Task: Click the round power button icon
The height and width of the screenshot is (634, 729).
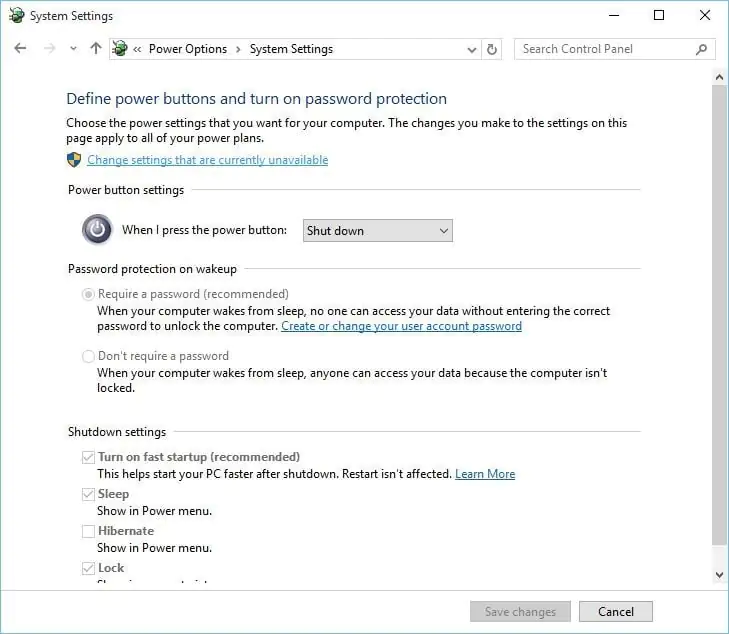Action: [97, 229]
